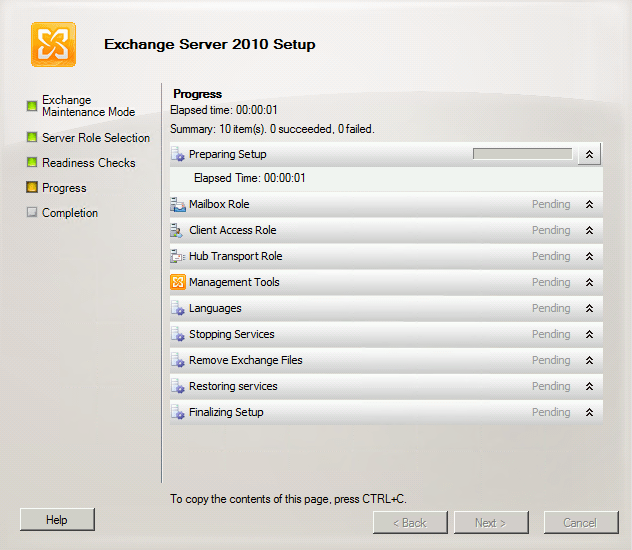Click the Restoring services row icon
This screenshot has width=632, height=550.
pos(178,386)
